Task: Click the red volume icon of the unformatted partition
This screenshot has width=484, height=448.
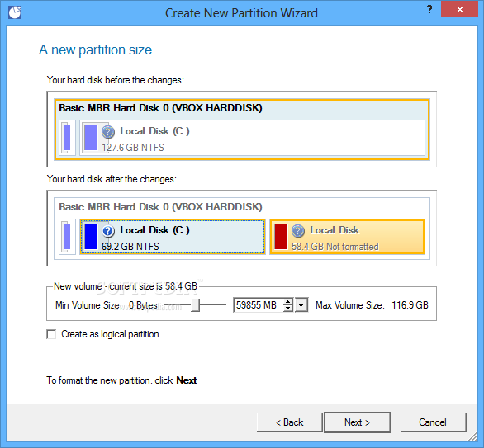Action: (x=281, y=237)
